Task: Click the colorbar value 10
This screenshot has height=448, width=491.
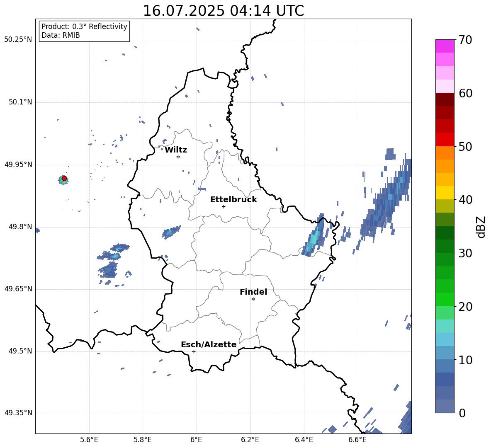Action: click(465, 360)
